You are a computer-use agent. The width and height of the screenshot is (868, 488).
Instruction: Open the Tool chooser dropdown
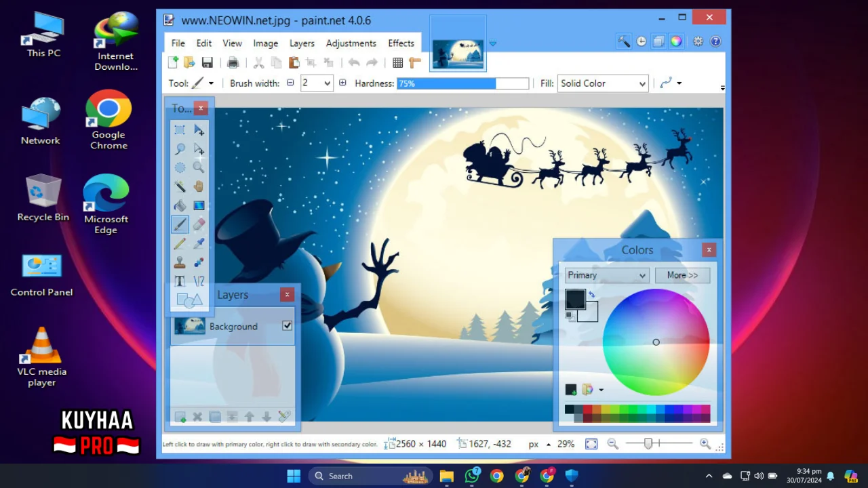[x=211, y=83]
